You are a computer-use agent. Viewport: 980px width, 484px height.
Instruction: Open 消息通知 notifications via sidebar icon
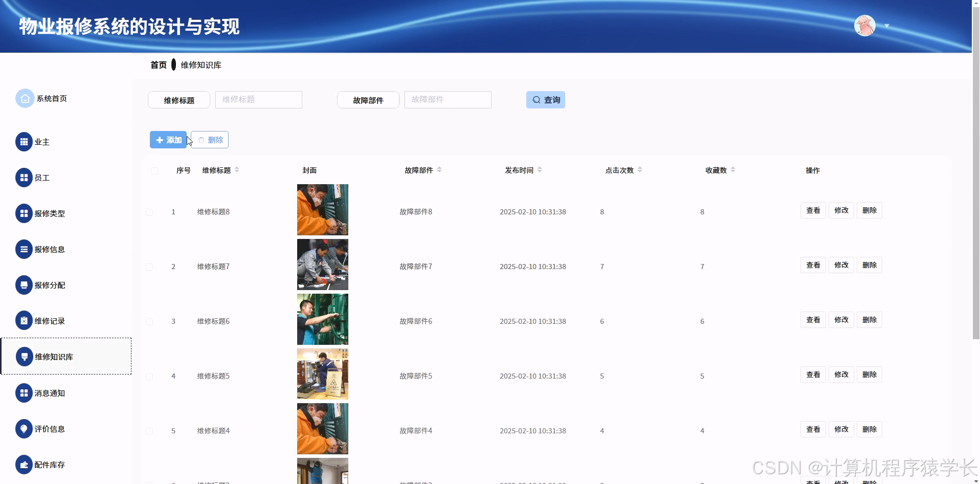[x=24, y=393]
